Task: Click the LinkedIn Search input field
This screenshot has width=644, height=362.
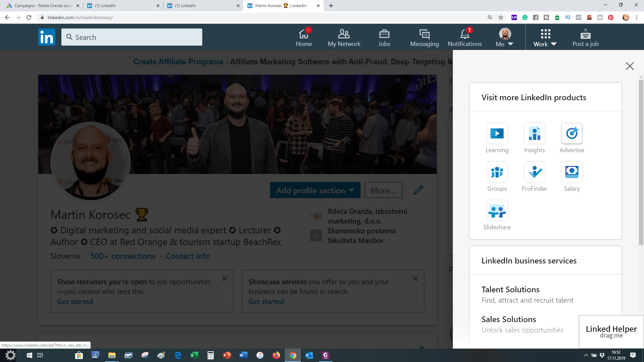Action: click(x=132, y=37)
